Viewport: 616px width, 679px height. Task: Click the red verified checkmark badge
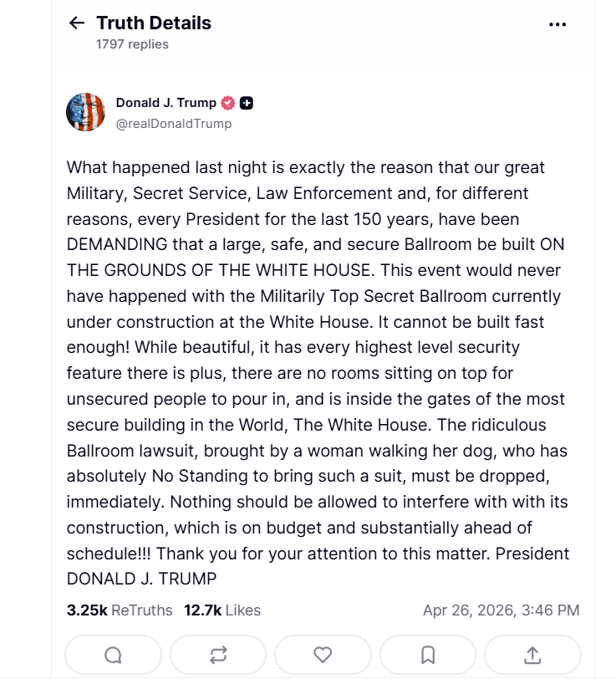click(x=228, y=103)
